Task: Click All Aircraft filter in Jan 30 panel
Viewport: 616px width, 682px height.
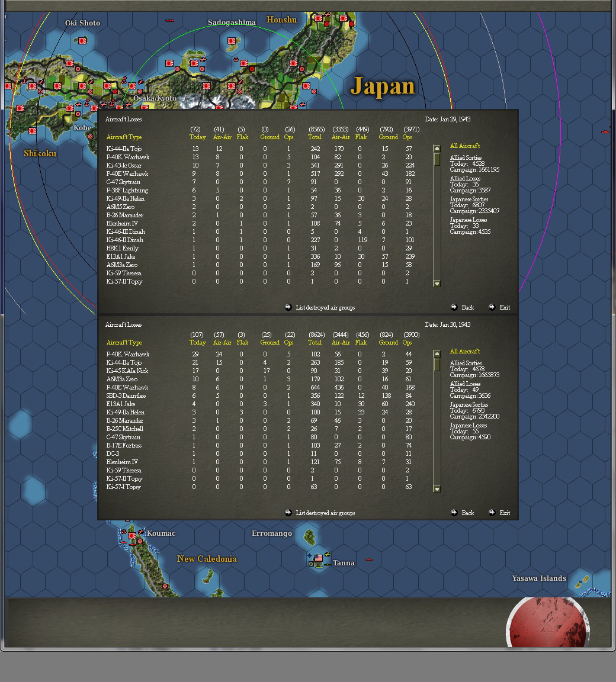Action: coord(465,351)
